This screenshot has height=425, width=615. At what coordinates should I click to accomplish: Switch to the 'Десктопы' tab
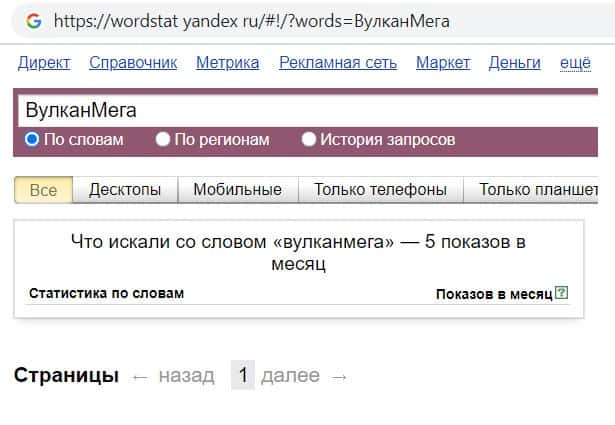pyautogui.click(x=124, y=190)
